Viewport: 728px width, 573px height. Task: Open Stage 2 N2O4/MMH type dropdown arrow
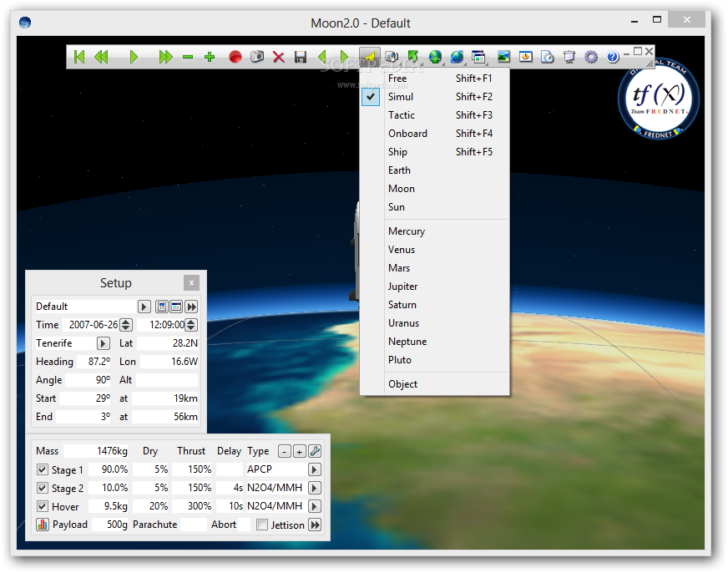click(x=314, y=488)
